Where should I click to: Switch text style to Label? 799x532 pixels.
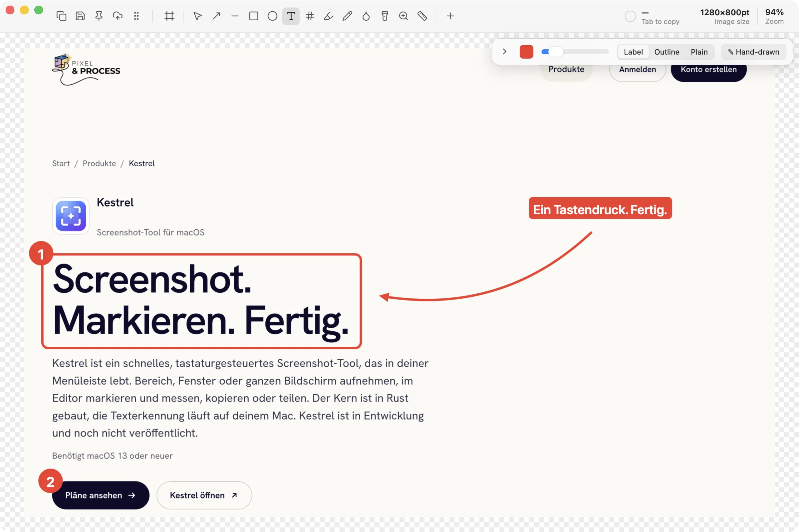click(x=633, y=52)
